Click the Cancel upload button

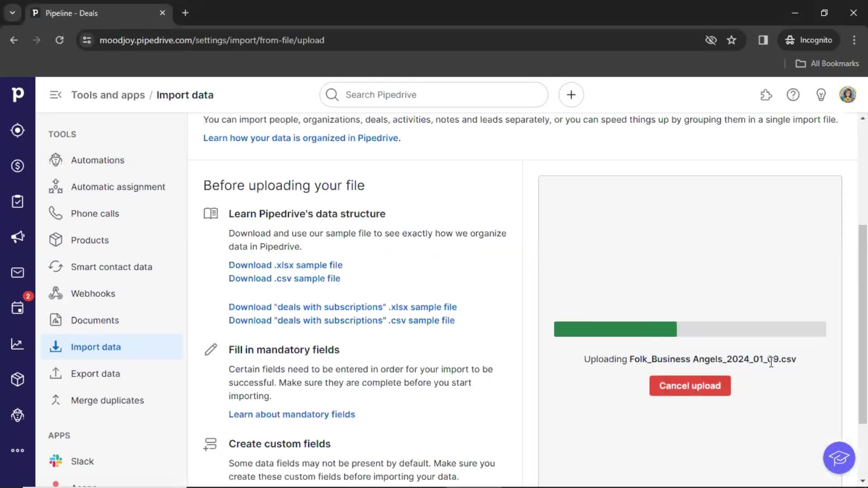(690, 386)
